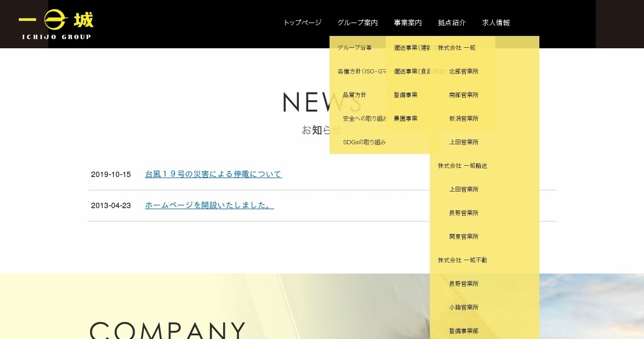This screenshot has width=644, height=339.
Task: Click the date 2013-04-23
Action: pyautogui.click(x=111, y=205)
